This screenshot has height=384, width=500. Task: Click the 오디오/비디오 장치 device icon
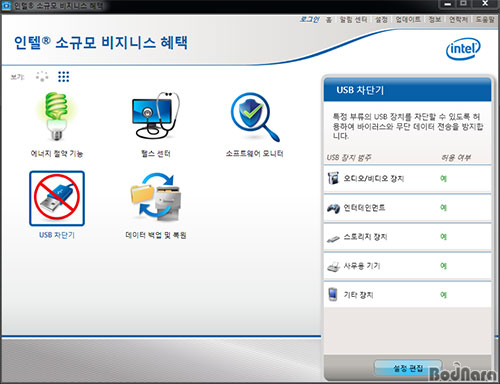click(x=333, y=178)
